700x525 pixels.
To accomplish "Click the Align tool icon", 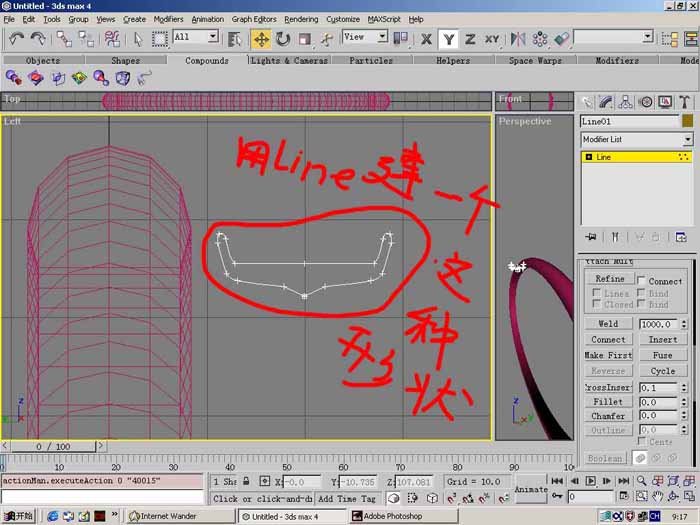I will [x=562, y=39].
